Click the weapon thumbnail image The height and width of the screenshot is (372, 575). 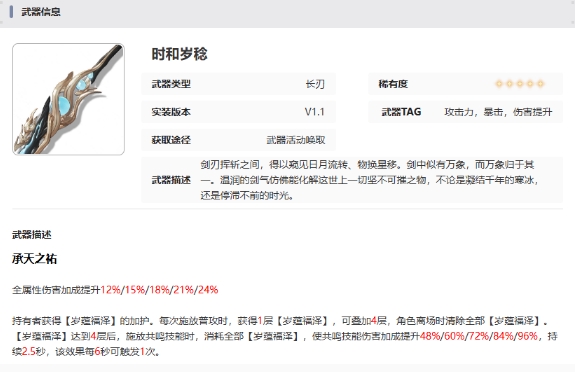68,99
